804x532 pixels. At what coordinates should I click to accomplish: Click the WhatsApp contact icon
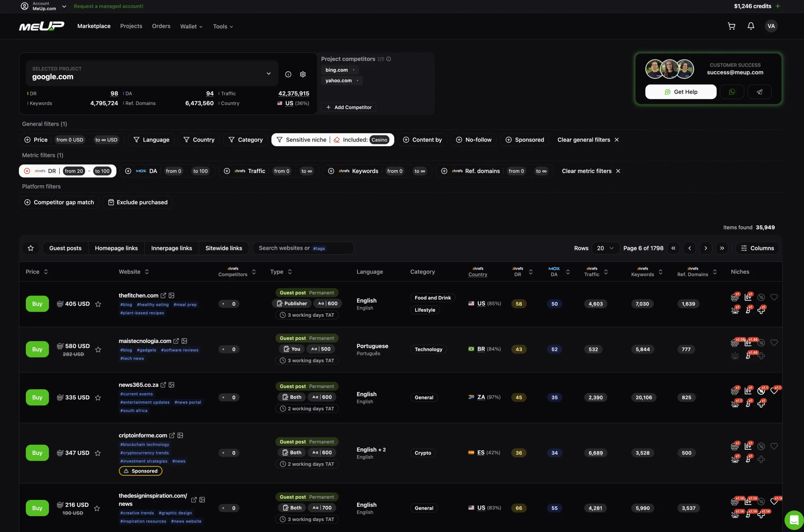(x=732, y=92)
